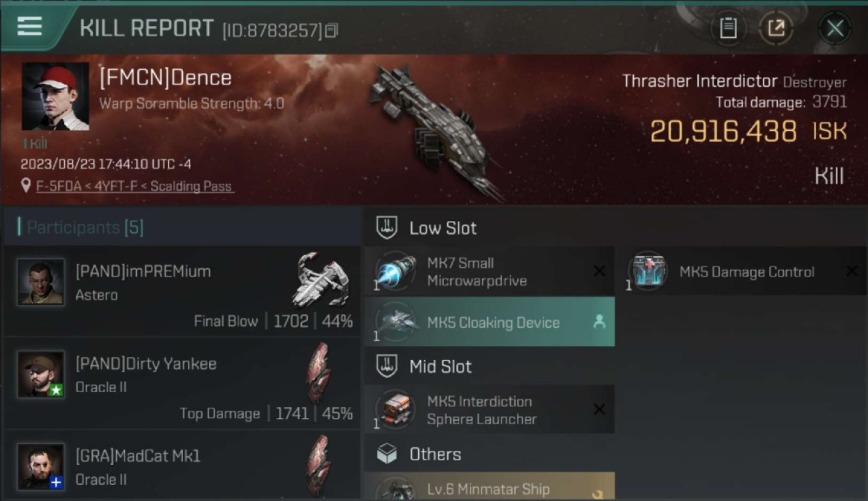Share the kill report externally
Viewport: 868px width, 501px height.
click(776, 28)
